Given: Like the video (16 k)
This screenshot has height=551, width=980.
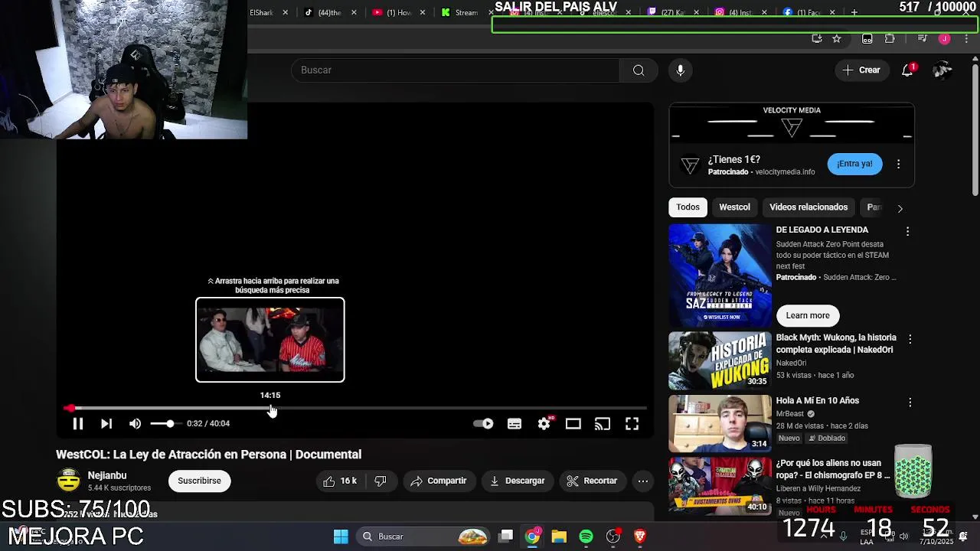Looking at the screenshot, I should pos(340,481).
